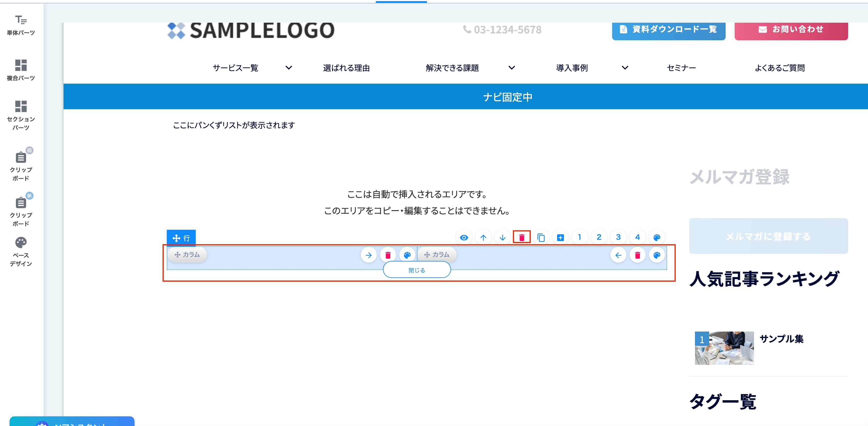Delete the right column with its trash icon

pyautogui.click(x=637, y=255)
